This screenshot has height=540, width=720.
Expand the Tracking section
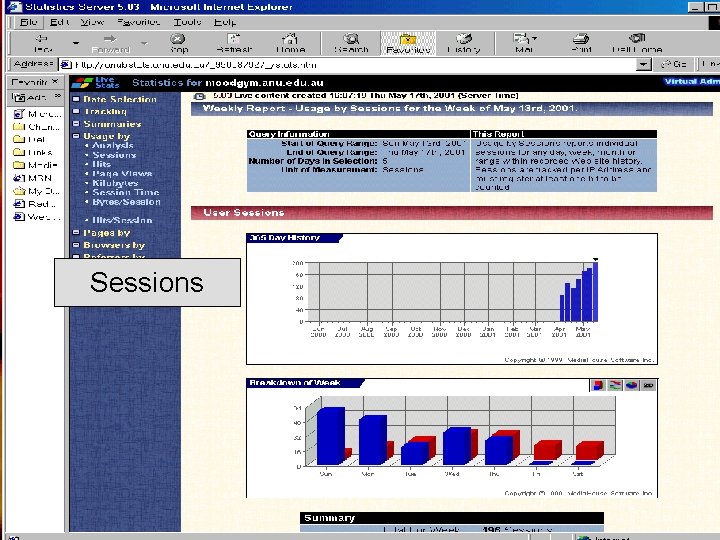[x=100, y=112]
